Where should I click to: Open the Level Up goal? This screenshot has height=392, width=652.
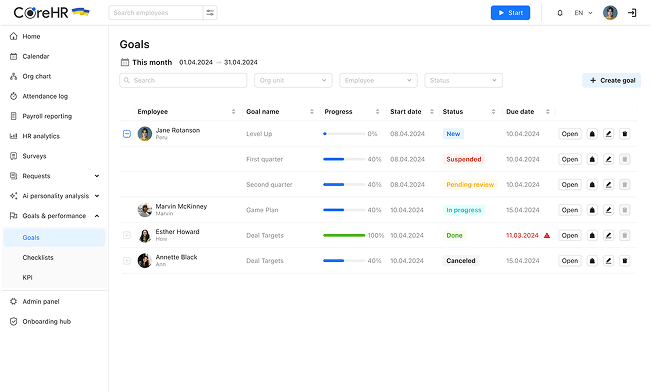point(570,134)
